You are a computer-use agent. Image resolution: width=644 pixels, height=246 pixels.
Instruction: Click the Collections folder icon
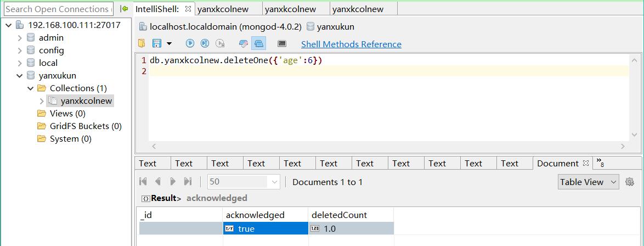[42, 88]
